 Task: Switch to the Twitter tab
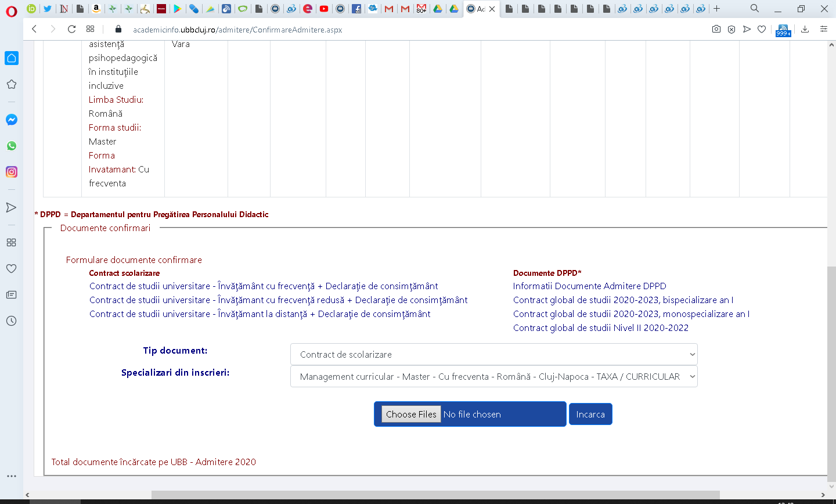point(48,9)
